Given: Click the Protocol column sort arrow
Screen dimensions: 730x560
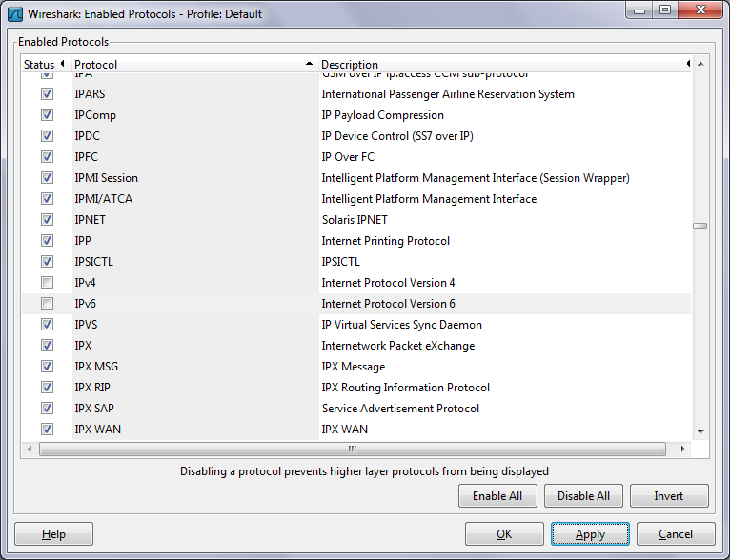Looking at the screenshot, I should coord(309,64).
